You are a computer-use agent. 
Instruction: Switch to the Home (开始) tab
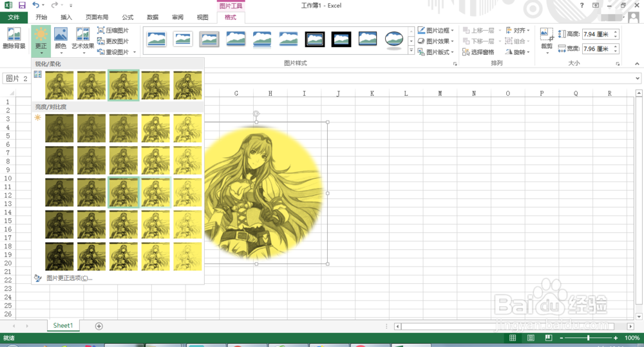point(41,17)
